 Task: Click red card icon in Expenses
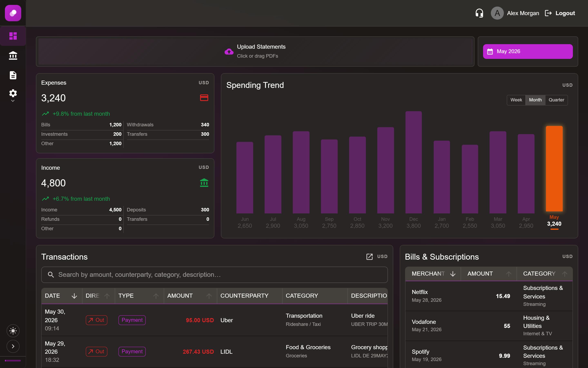[204, 98]
